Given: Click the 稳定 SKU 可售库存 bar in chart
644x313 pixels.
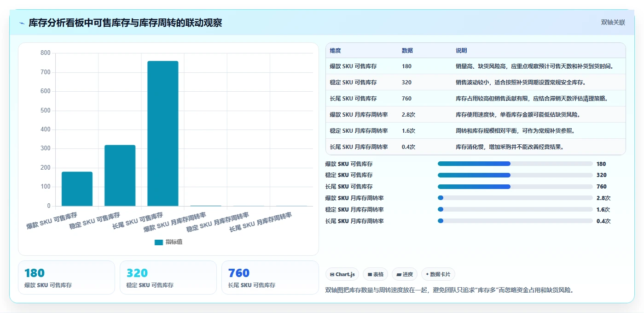Looking at the screenshot, I should click(x=120, y=176).
